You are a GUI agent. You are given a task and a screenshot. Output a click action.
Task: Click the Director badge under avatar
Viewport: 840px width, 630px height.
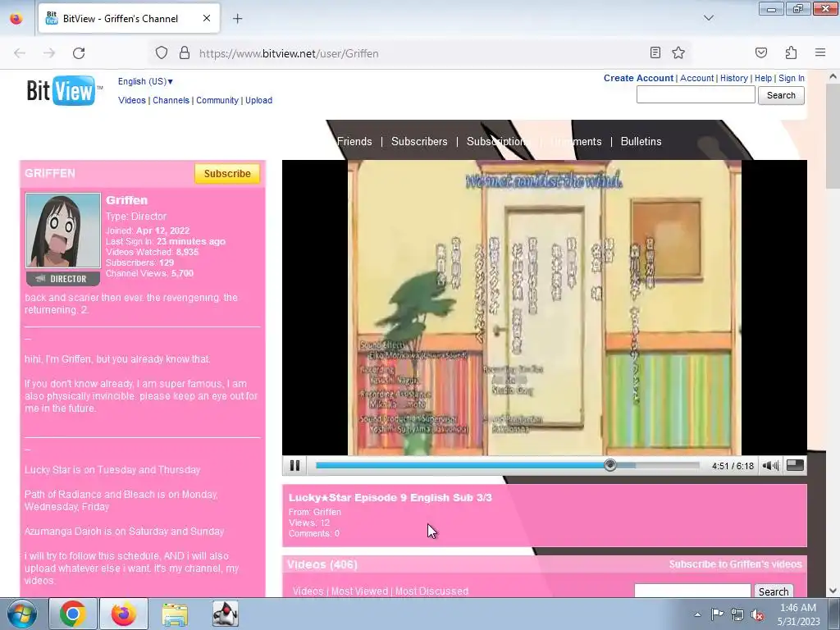[63, 279]
